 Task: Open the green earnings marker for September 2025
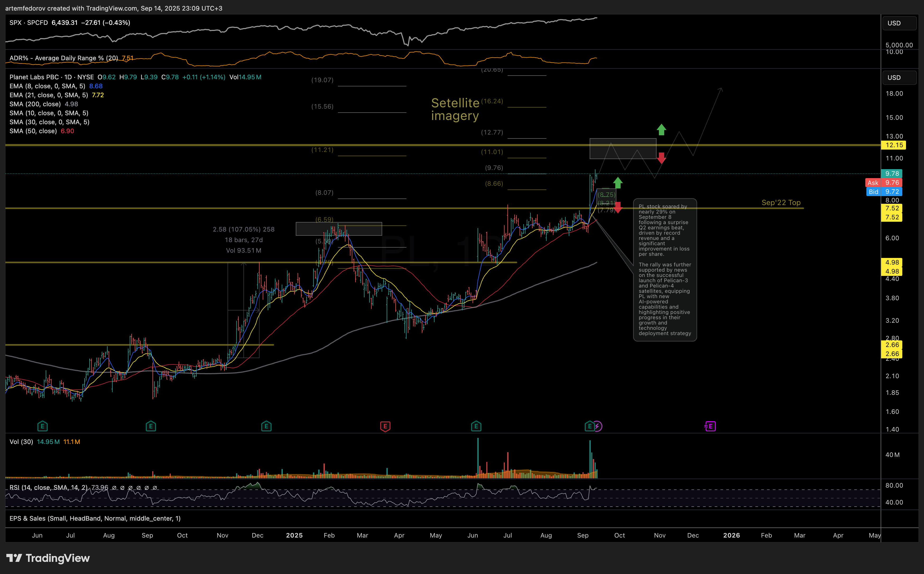[589, 426]
